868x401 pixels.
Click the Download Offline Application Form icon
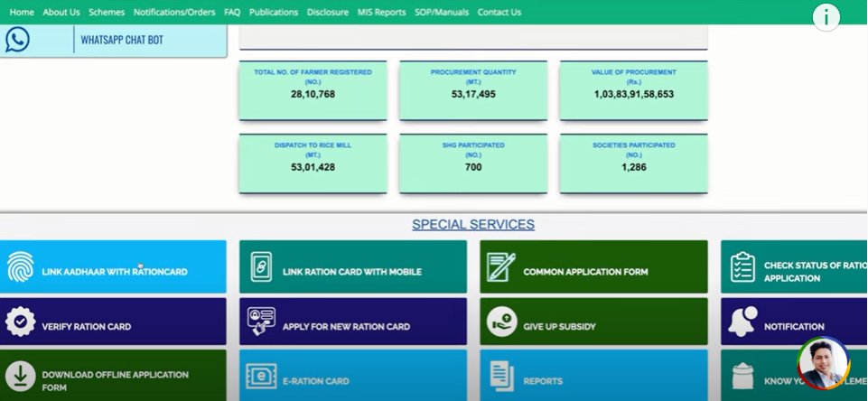[20, 376]
